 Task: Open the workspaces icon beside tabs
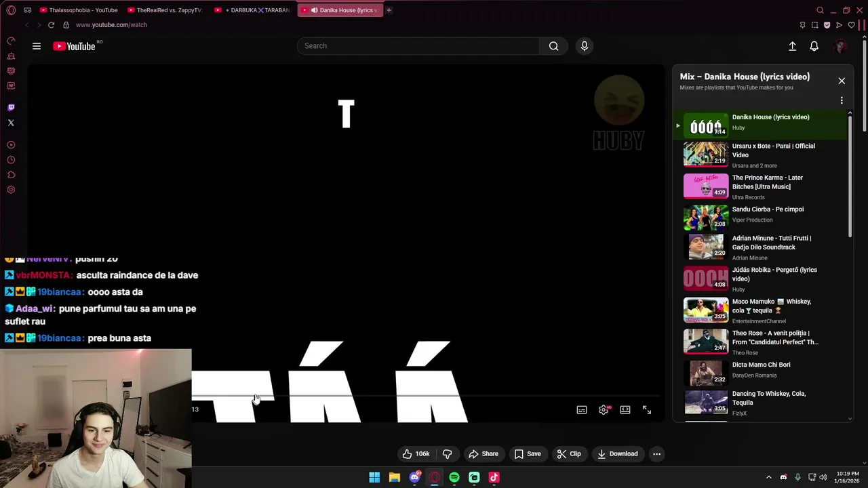27,10
